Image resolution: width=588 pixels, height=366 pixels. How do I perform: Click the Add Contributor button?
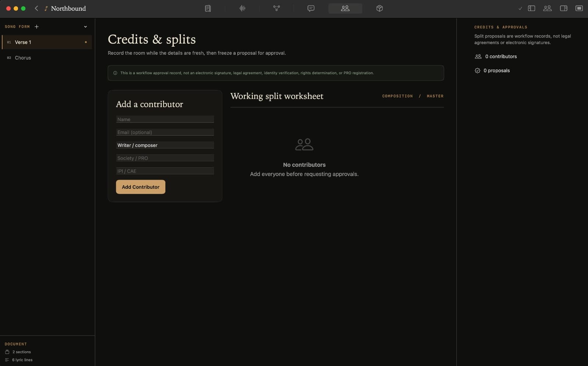[x=141, y=187]
